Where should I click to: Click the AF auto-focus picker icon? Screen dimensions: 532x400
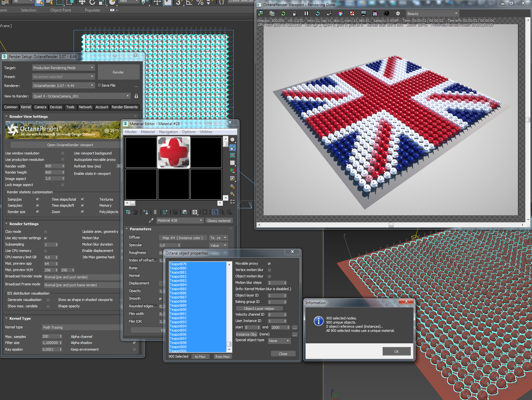(329, 13)
